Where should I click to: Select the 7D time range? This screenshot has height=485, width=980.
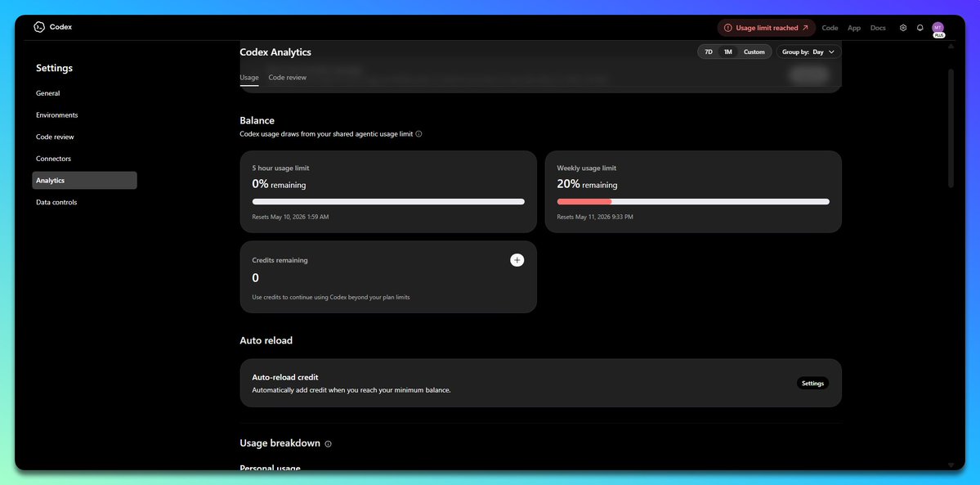[708, 52]
